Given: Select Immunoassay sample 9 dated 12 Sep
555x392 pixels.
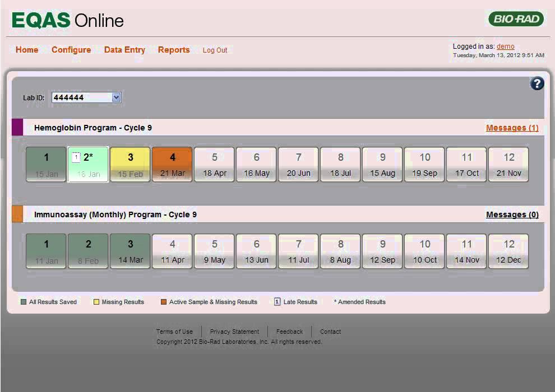Looking at the screenshot, I should (383, 251).
